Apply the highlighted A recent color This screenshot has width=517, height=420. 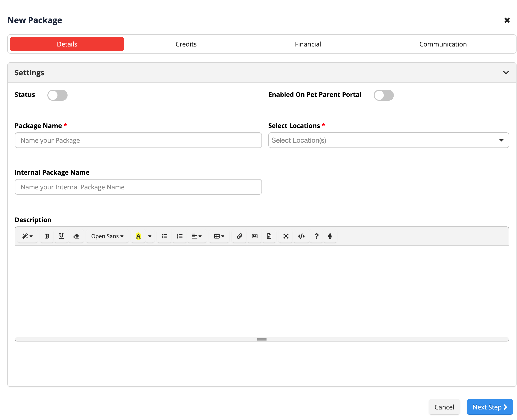(x=138, y=236)
